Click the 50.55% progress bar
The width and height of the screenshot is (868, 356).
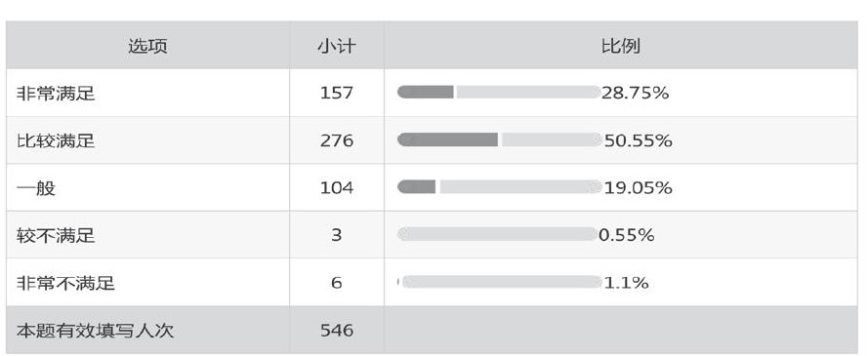pos(499,139)
